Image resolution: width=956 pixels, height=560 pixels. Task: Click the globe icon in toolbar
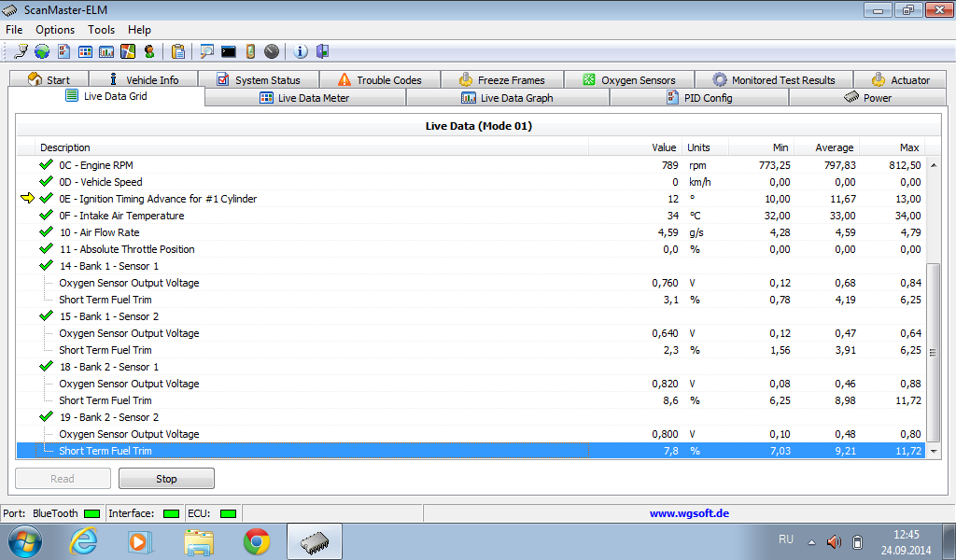42,51
